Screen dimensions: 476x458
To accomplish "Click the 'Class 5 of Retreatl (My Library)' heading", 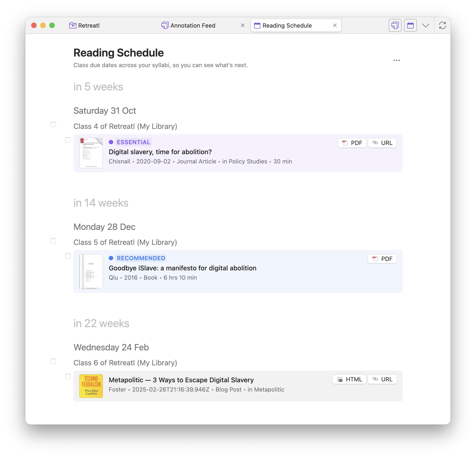I will (x=125, y=242).
